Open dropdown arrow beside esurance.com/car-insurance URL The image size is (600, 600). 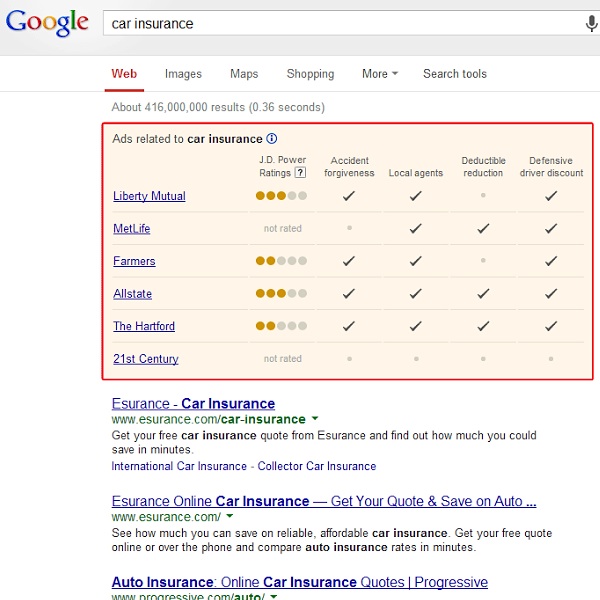(x=315, y=418)
